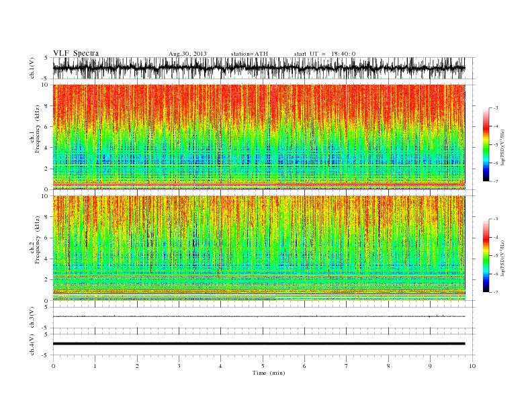This screenshot has height=411, width=532.
Task: Click the ch.1 spectrogram color scale bar
Action: point(486,144)
